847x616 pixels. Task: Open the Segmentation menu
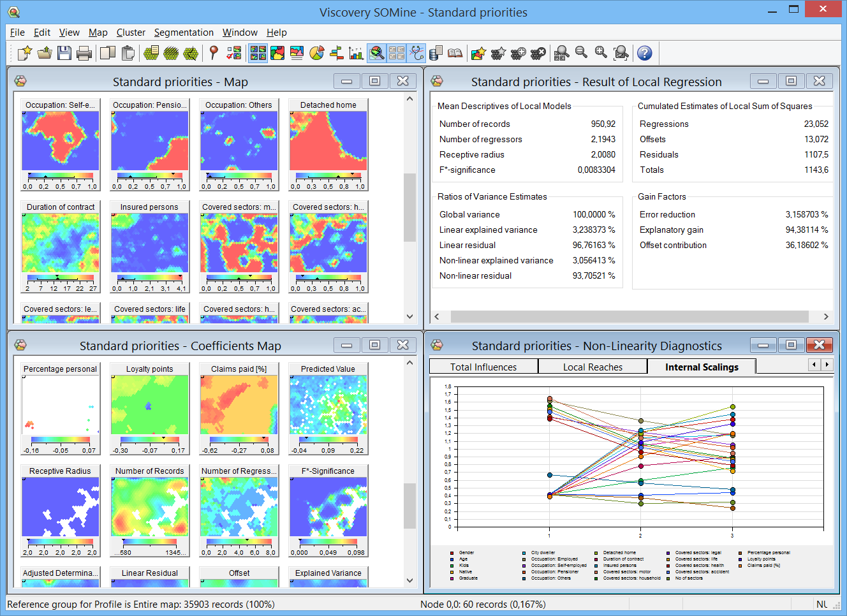[184, 33]
